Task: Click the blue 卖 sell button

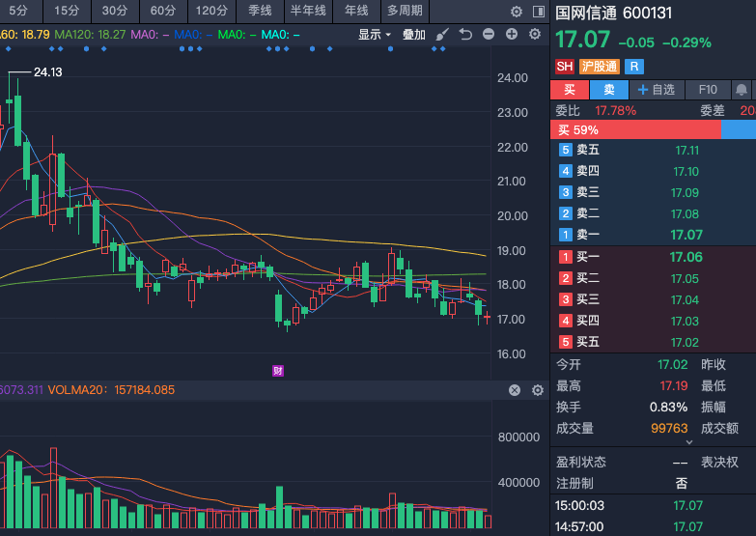Action: click(609, 90)
